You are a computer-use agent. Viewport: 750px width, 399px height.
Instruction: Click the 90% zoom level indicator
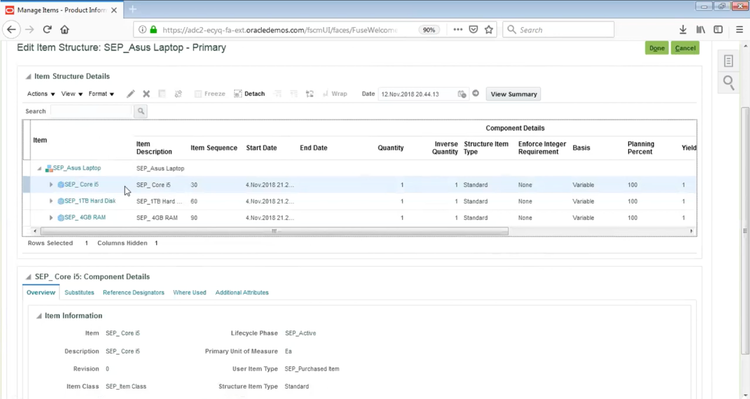(429, 30)
